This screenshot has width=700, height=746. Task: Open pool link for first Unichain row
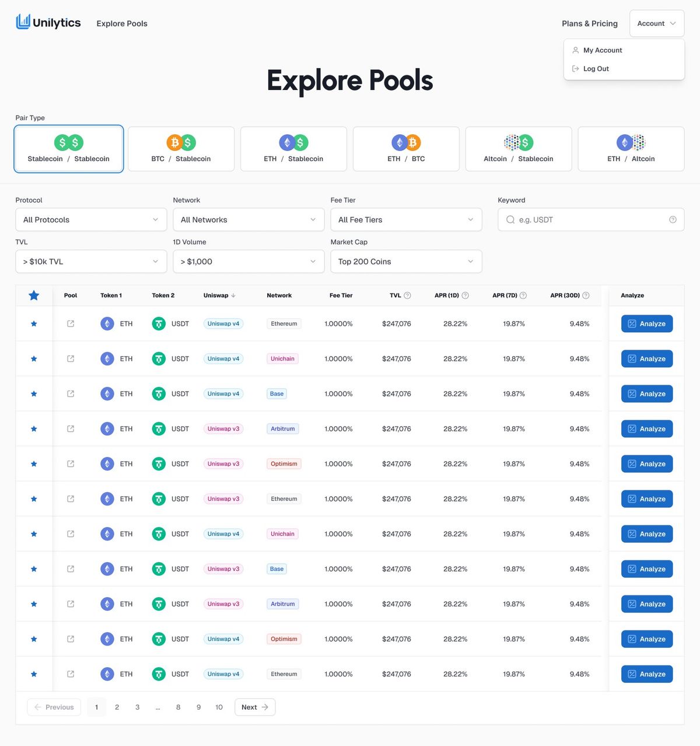click(x=71, y=358)
